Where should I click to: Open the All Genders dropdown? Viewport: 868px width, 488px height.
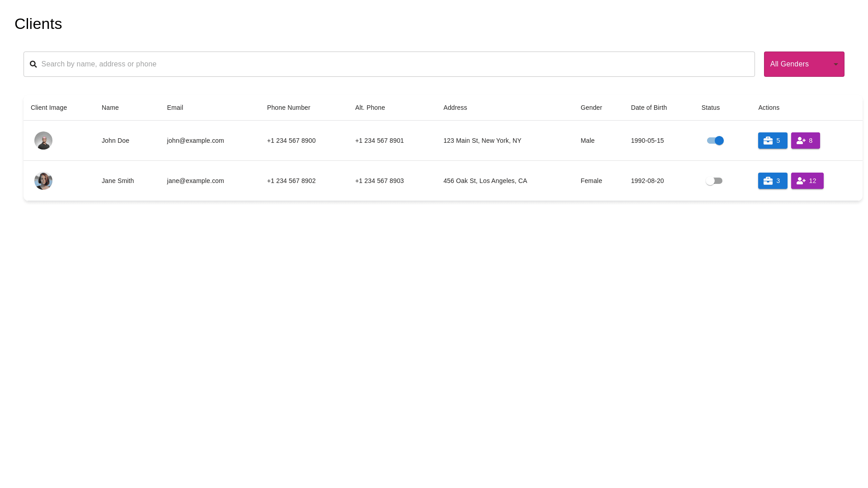coord(798,64)
